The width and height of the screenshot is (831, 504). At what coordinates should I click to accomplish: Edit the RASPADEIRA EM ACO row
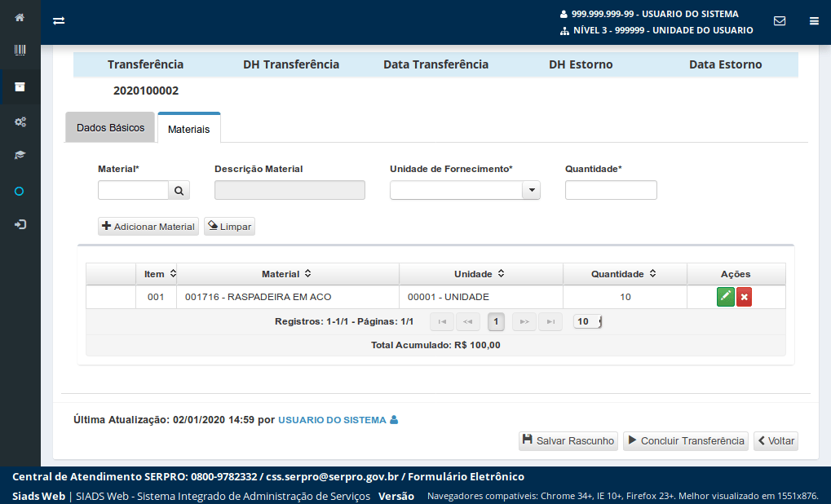click(726, 297)
